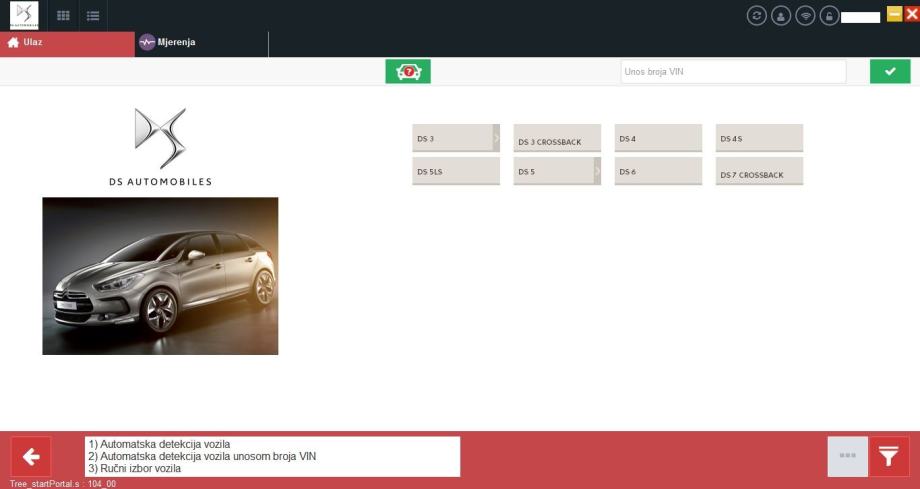Select the DS 4 model

point(658,139)
